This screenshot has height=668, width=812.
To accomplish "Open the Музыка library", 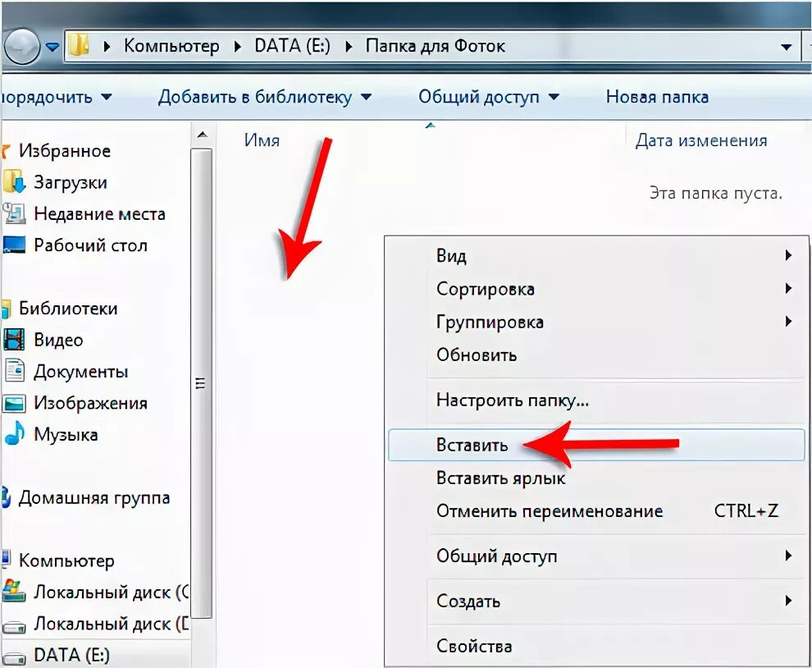I will tap(66, 434).
